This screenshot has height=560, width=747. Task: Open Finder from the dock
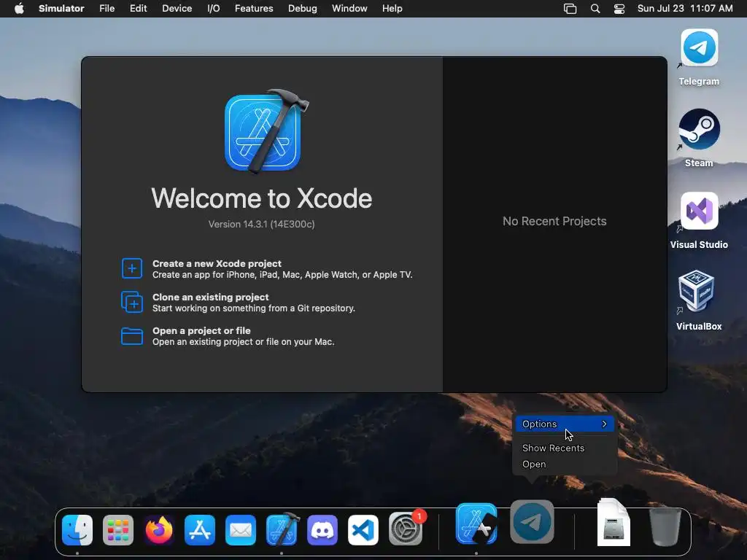coord(77,530)
